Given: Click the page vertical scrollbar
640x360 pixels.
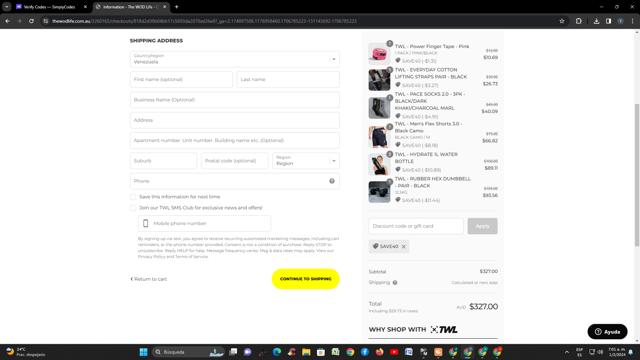Looking at the screenshot, I should point(637,175).
